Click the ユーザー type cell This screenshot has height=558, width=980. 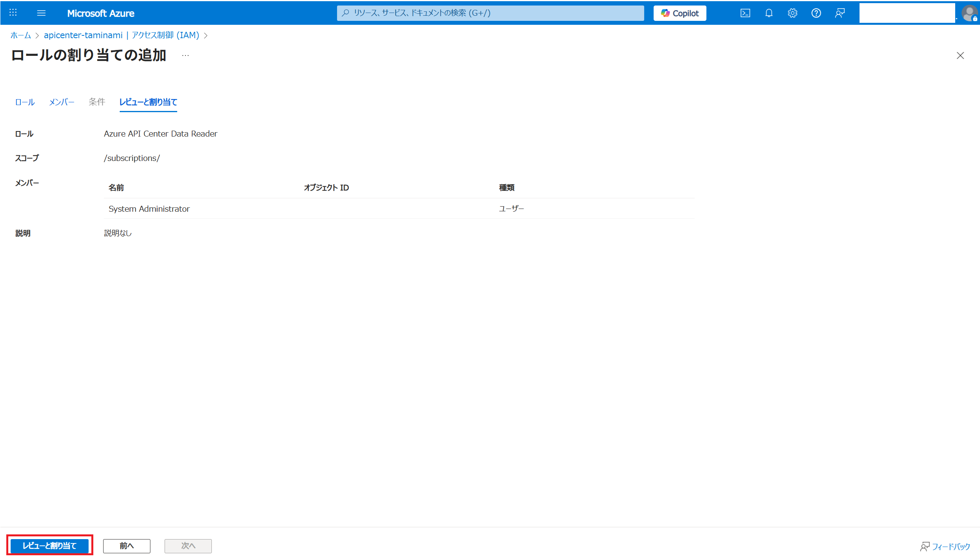511,209
